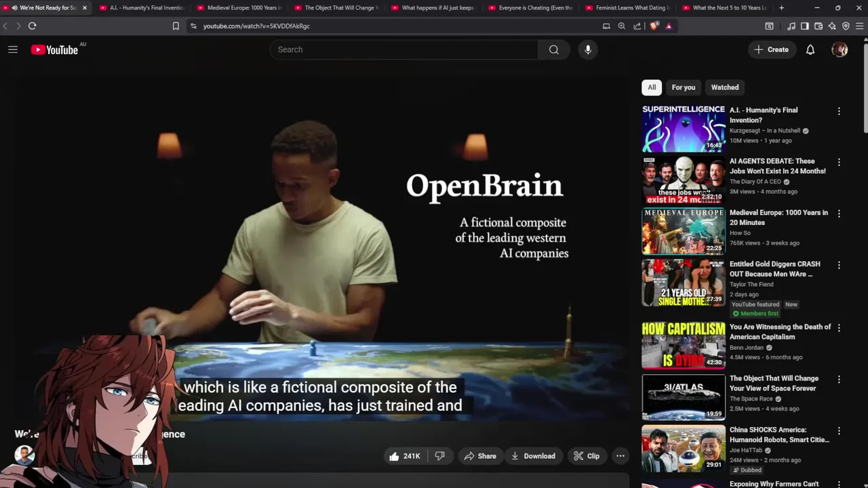Open 'The Diary Of A CEO' channel link

755,182
